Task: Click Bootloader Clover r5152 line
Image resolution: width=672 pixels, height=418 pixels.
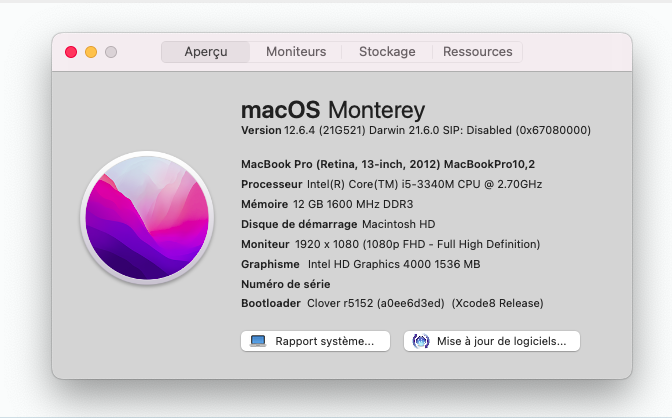Action: (392, 304)
